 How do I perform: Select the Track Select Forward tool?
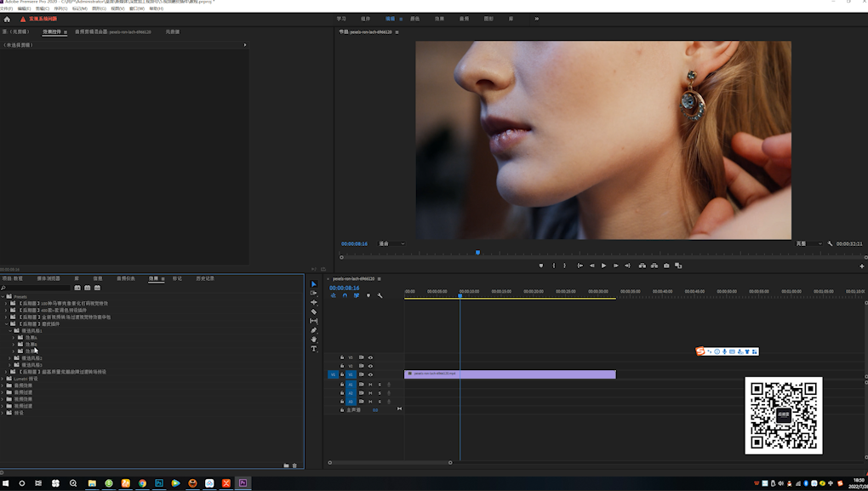[x=313, y=293]
